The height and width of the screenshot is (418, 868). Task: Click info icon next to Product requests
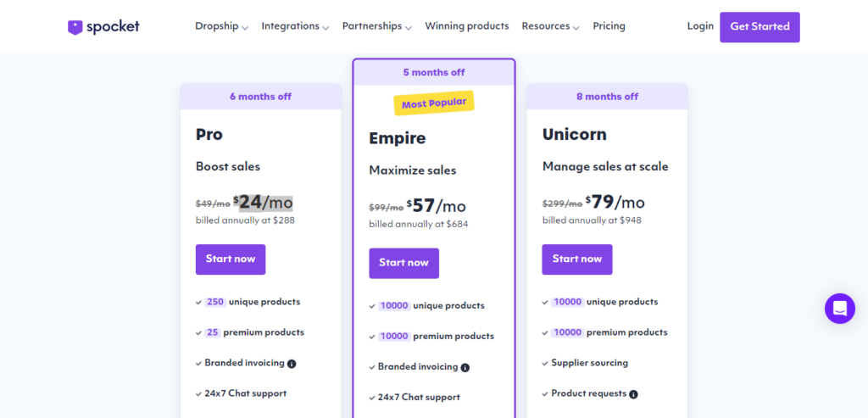click(x=633, y=394)
